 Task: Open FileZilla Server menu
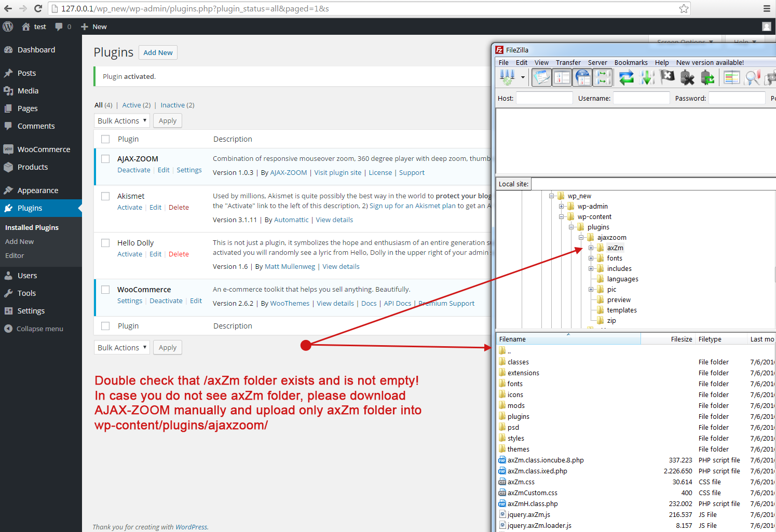pyautogui.click(x=597, y=62)
